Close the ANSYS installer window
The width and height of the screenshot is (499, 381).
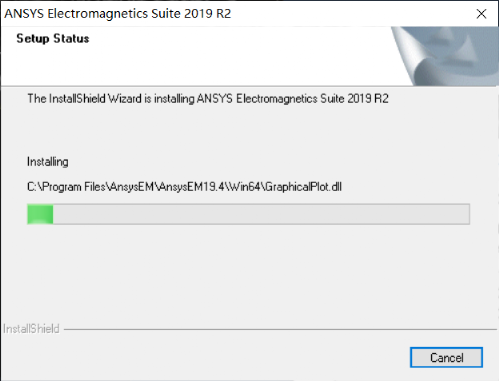click(481, 14)
